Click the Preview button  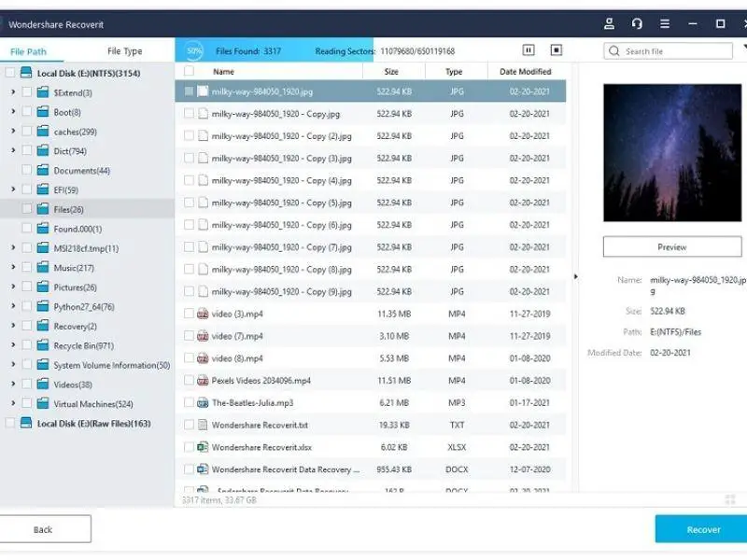point(672,246)
